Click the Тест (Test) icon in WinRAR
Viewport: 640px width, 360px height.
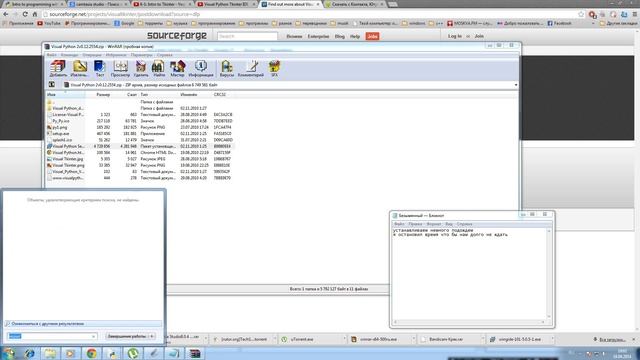point(100,68)
